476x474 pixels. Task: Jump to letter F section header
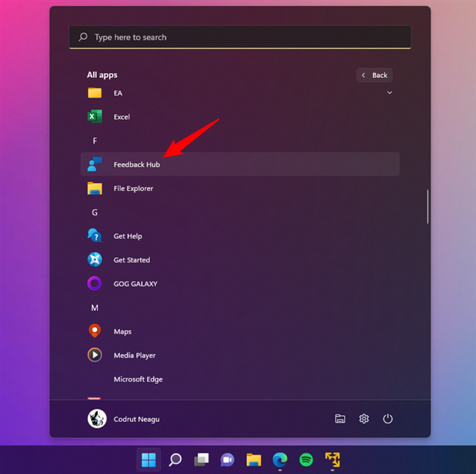(95, 140)
